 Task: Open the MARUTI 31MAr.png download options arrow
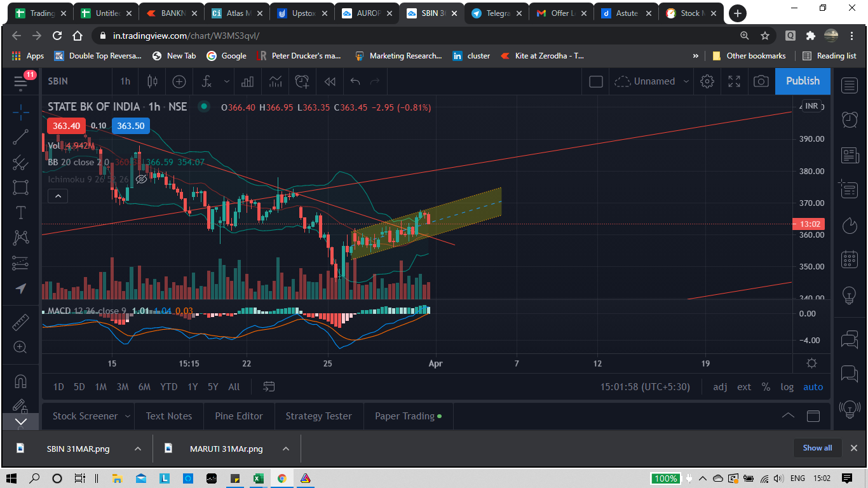pyautogui.click(x=286, y=449)
